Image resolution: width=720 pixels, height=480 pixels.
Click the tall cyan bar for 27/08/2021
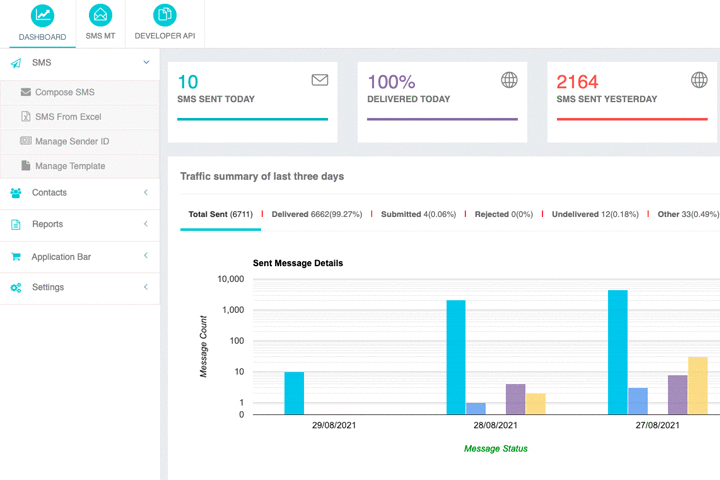[618, 352]
